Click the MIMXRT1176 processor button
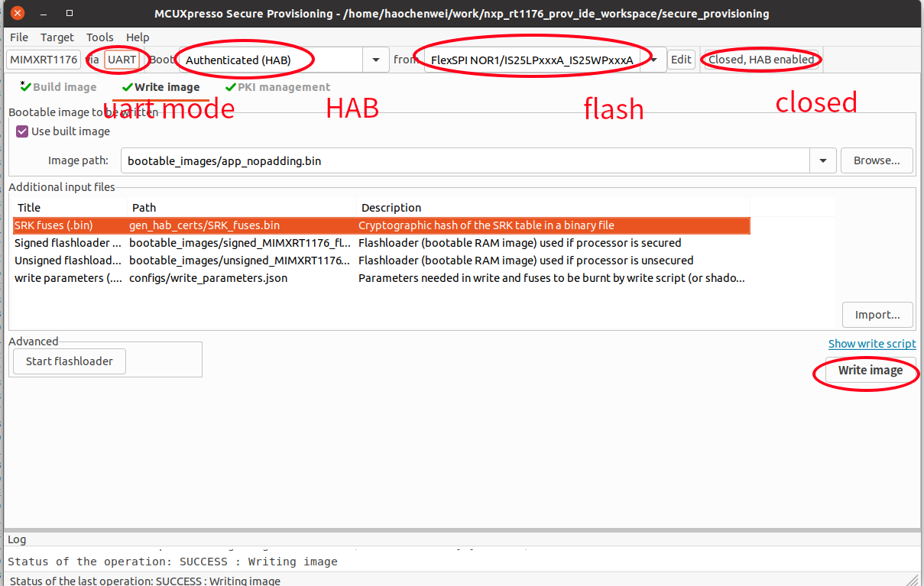Image resolution: width=924 pixels, height=586 pixels. (x=44, y=60)
